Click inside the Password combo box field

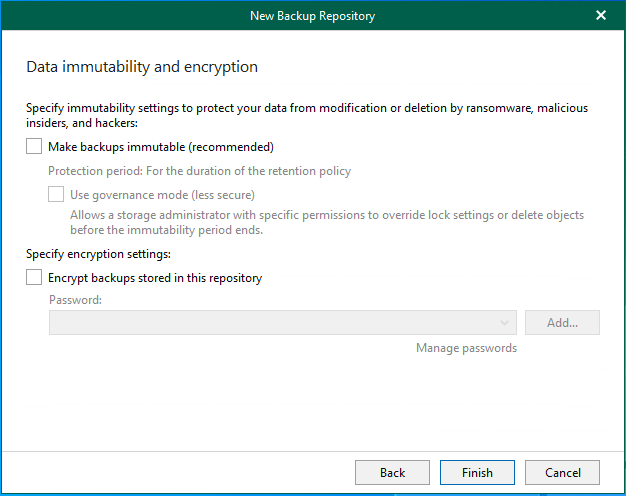pyautogui.click(x=270, y=322)
